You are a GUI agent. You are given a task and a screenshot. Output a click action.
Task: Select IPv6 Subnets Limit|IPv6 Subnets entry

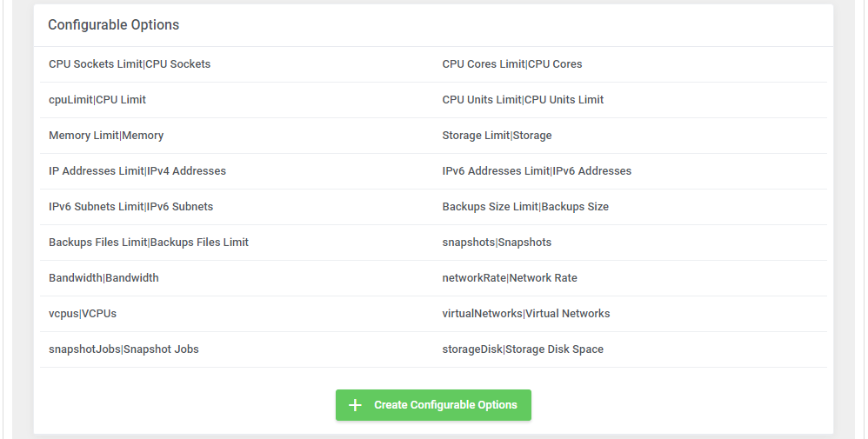(130, 207)
